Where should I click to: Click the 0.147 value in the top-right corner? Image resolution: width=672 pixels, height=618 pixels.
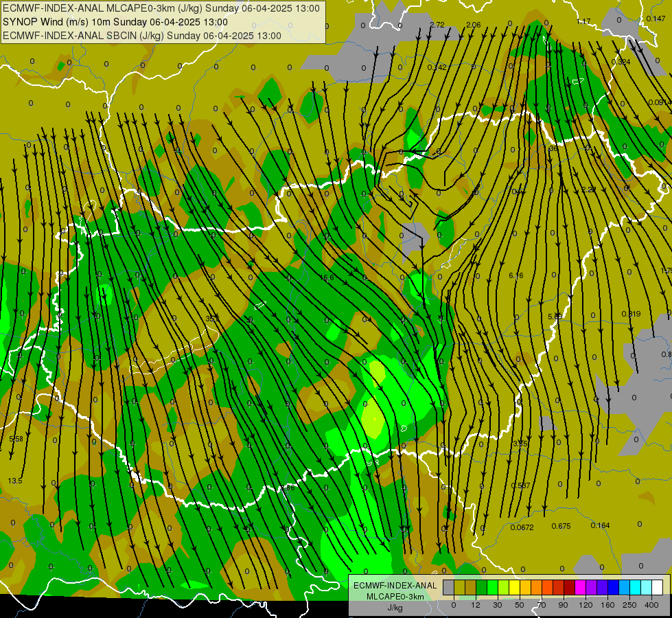656,19
